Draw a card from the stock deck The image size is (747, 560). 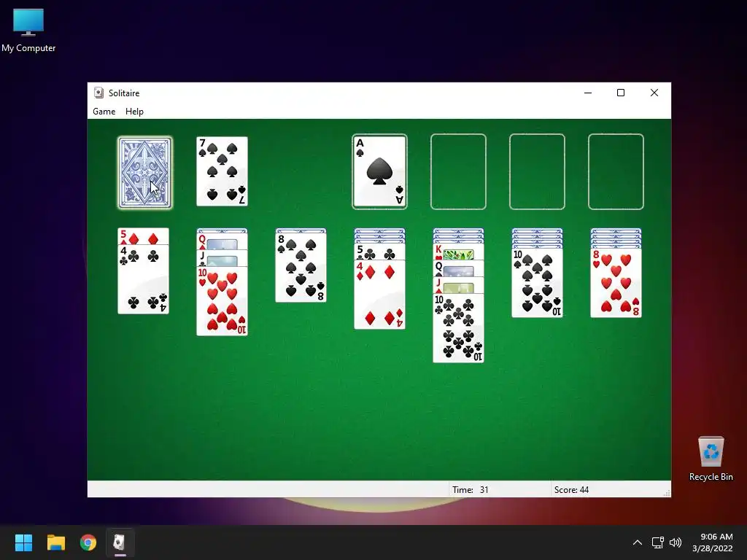click(145, 172)
